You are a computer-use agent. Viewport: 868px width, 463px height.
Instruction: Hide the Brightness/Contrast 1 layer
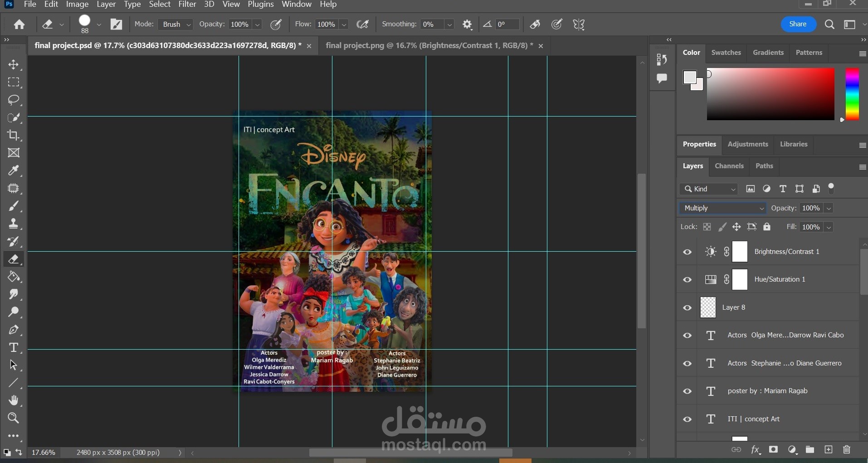(x=688, y=252)
